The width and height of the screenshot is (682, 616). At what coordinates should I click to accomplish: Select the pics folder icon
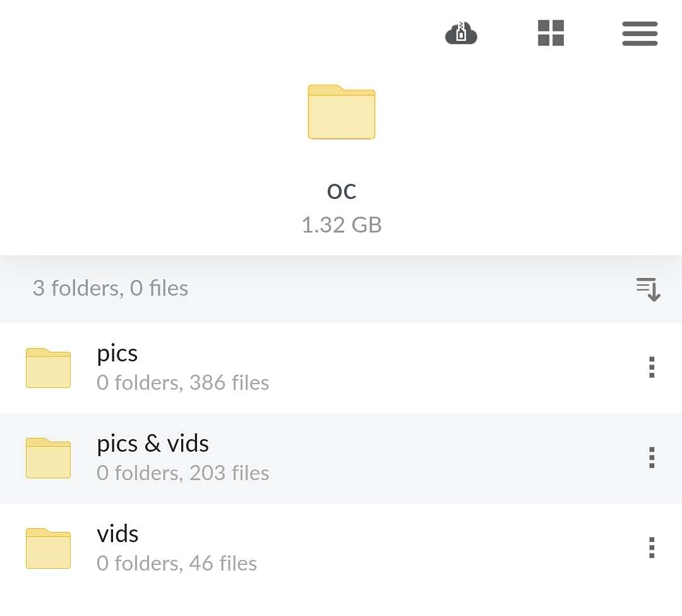pos(48,368)
